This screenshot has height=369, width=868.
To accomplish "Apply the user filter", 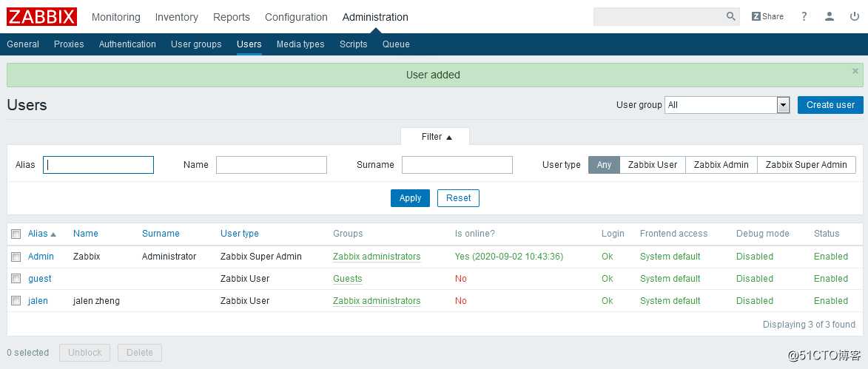I will 410,198.
